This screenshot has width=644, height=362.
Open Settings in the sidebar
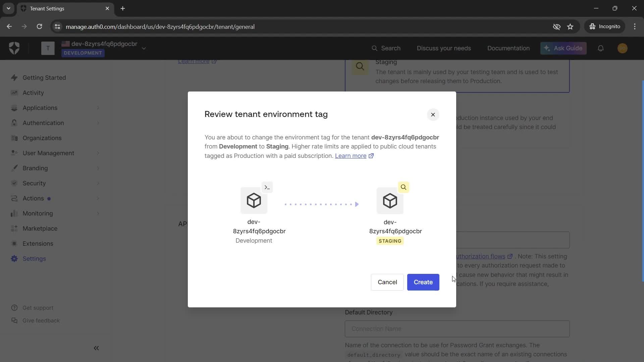click(x=34, y=259)
